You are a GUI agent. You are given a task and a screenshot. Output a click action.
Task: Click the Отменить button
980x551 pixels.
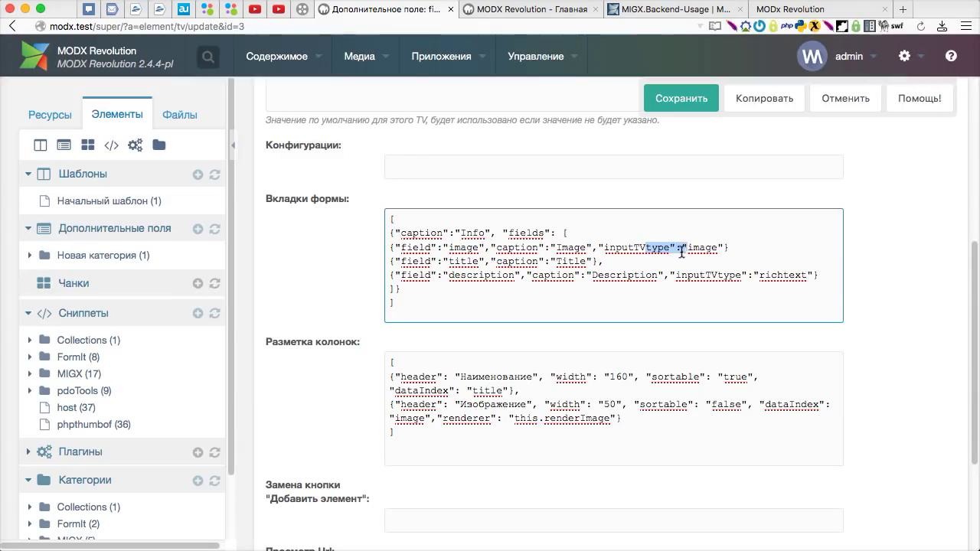[x=846, y=99]
